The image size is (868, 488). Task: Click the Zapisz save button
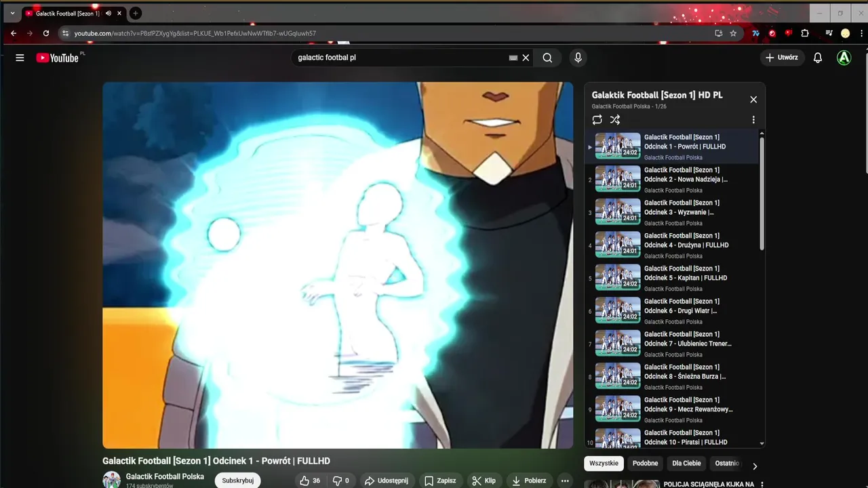[x=440, y=481]
